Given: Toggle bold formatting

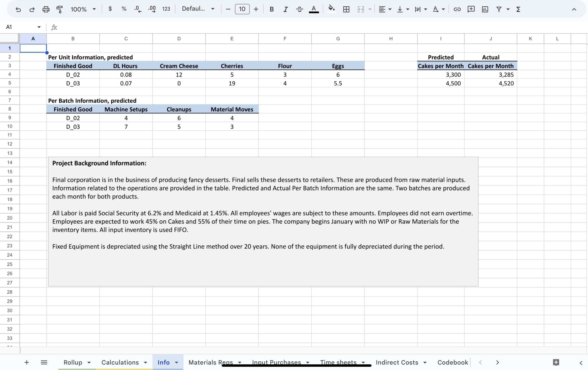Looking at the screenshot, I should (x=272, y=9).
